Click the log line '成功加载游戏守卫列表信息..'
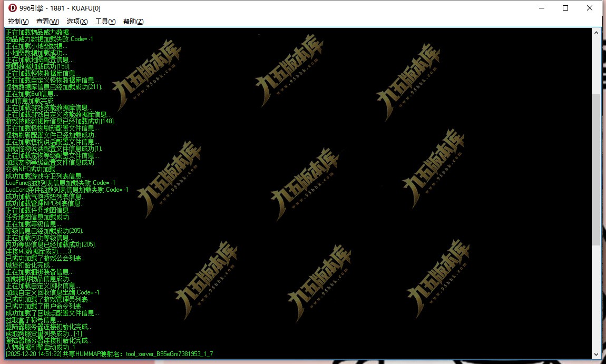The image size is (606, 364). pos(45,176)
